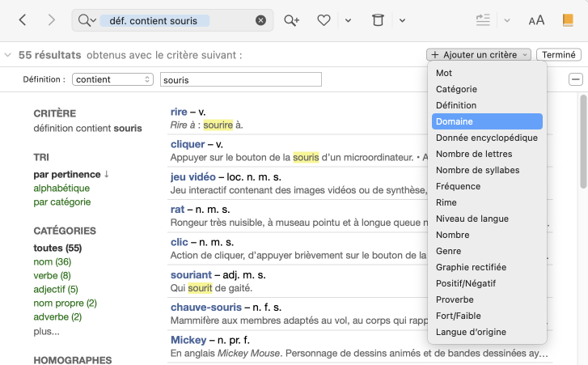Filter categories by 'verbe (8)'
The height and width of the screenshot is (365, 588).
[x=52, y=275]
